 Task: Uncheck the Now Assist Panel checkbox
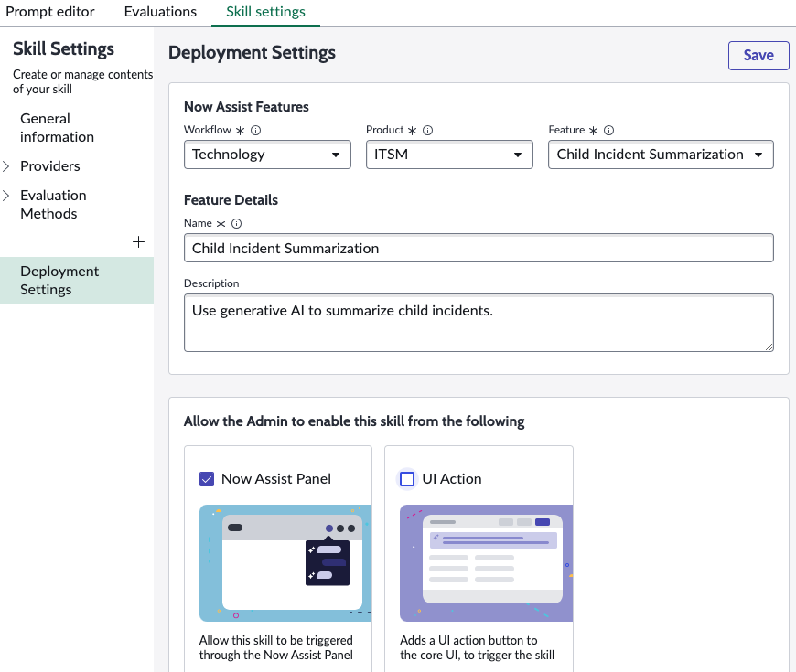(x=207, y=479)
